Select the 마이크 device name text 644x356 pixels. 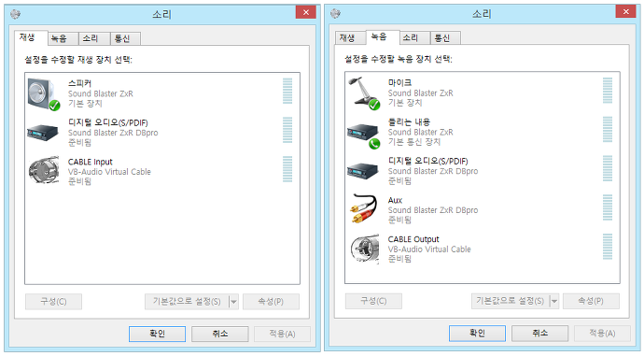click(399, 82)
